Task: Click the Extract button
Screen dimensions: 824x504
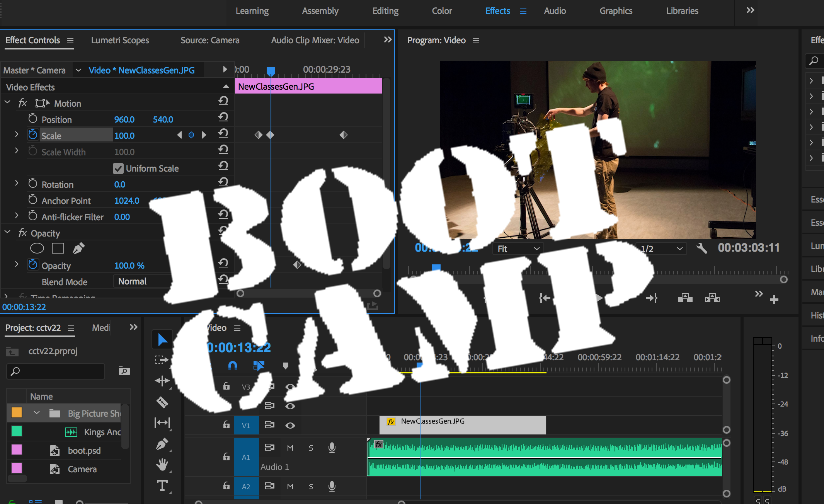Action: pyautogui.click(x=712, y=298)
